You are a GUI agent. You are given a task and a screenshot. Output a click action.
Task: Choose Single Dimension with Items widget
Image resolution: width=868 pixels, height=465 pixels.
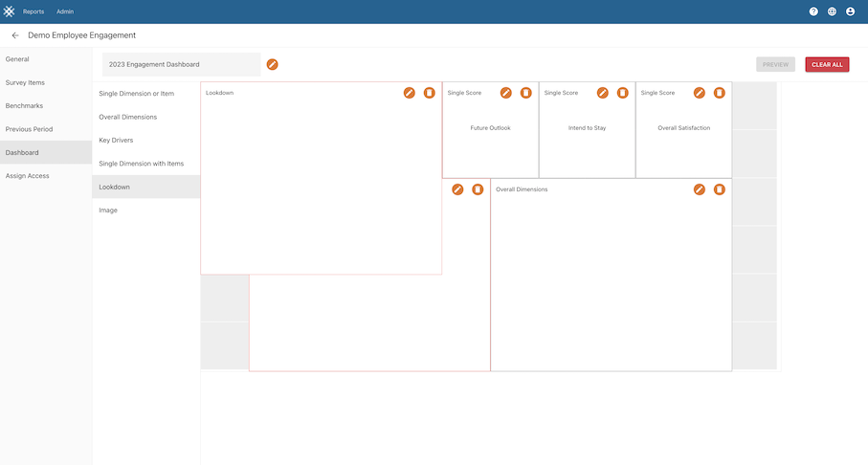[141, 164]
